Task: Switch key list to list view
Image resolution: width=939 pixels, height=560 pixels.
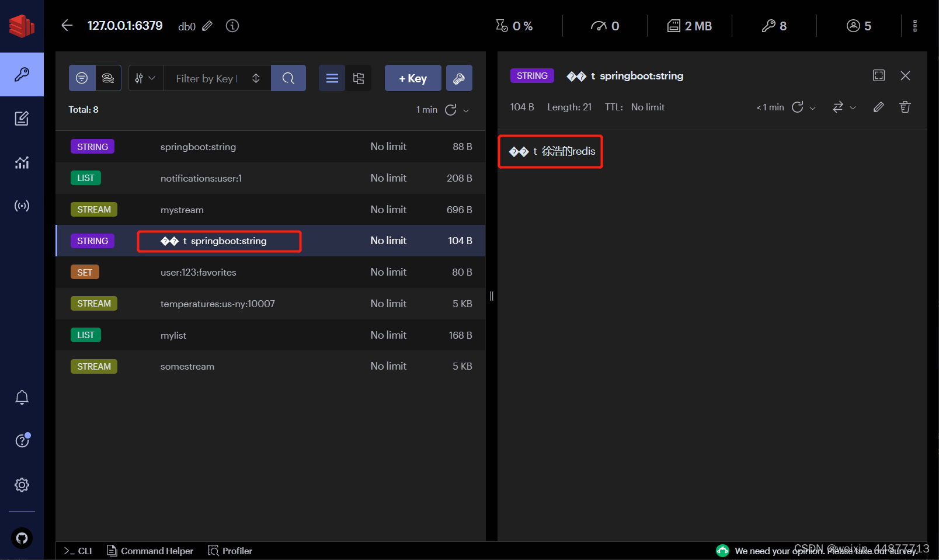Action: pyautogui.click(x=332, y=78)
